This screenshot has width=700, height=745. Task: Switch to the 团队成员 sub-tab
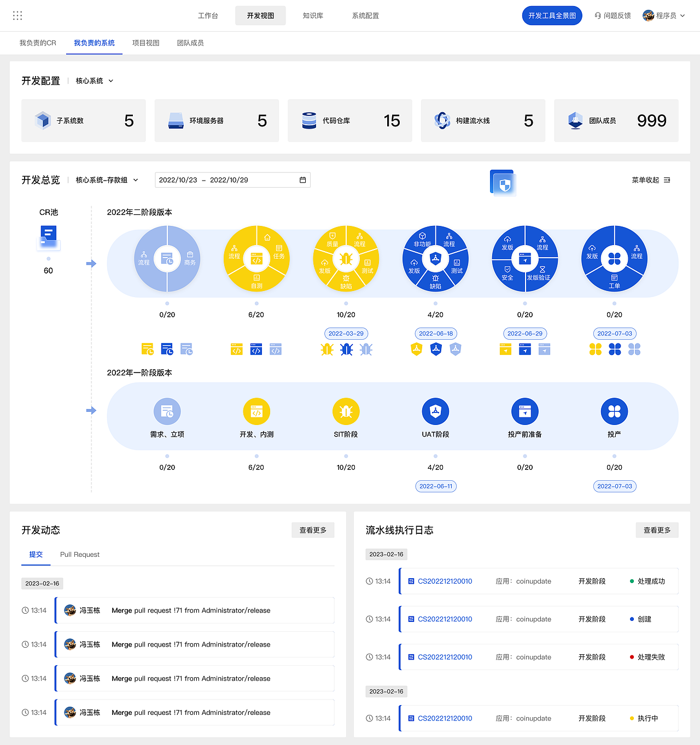point(190,43)
